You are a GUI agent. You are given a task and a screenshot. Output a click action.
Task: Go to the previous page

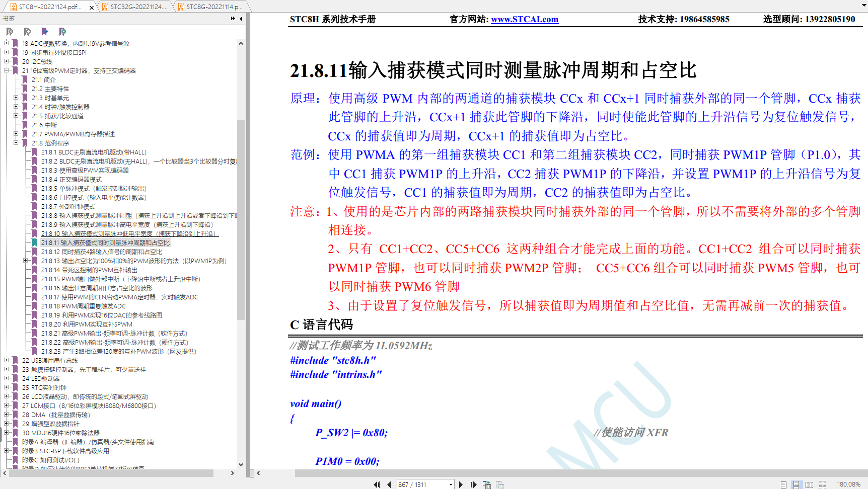pos(389,484)
